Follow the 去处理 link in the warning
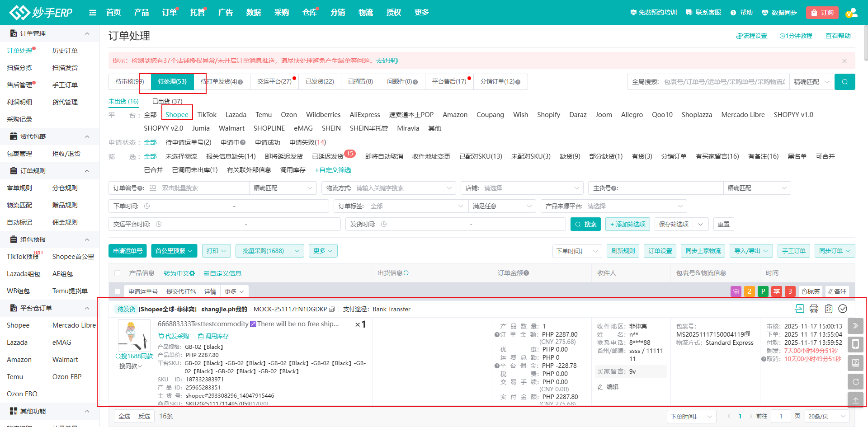This screenshot has height=427, width=868. tap(387, 61)
